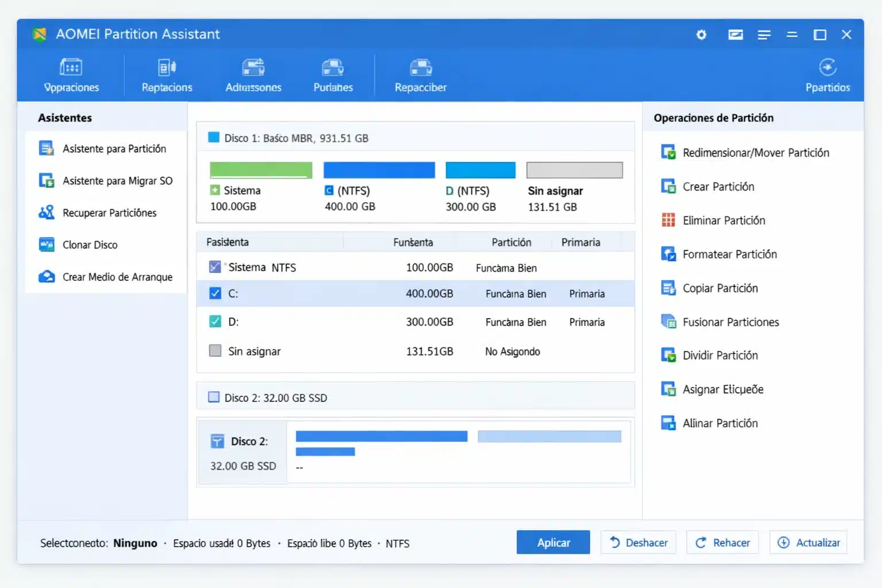Click Deshacer to undo changes
The width and height of the screenshot is (882, 588).
638,542
